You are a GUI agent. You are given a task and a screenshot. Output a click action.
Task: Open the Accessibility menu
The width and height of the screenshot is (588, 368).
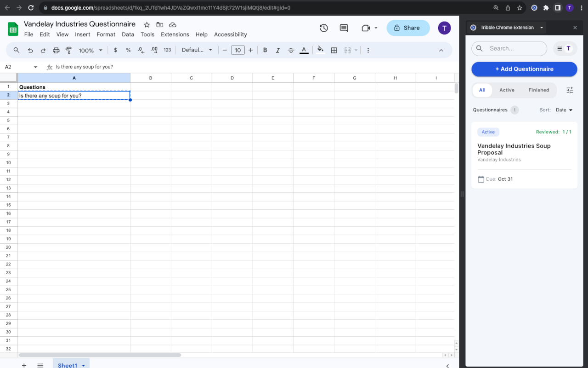pyautogui.click(x=231, y=34)
